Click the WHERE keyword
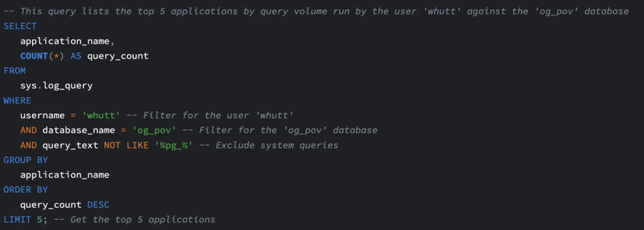The width and height of the screenshot is (644, 230). [x=17, y=101]
